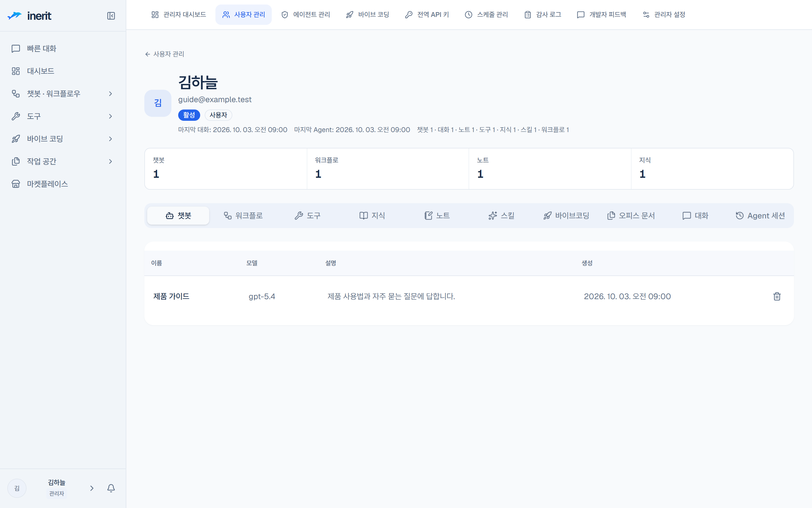Screen dimensions: 812x508
Task: Open the 감사 로그 tab
Action: coord(543,15)
